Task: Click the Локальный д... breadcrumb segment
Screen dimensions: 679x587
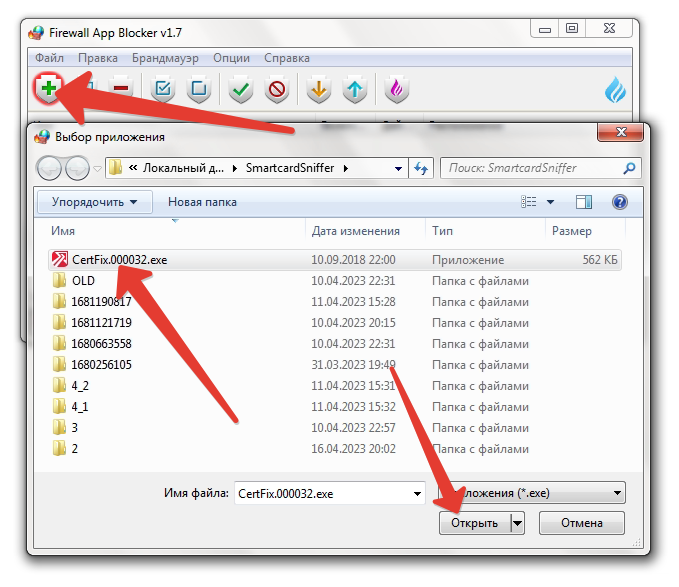Action: 184,168
